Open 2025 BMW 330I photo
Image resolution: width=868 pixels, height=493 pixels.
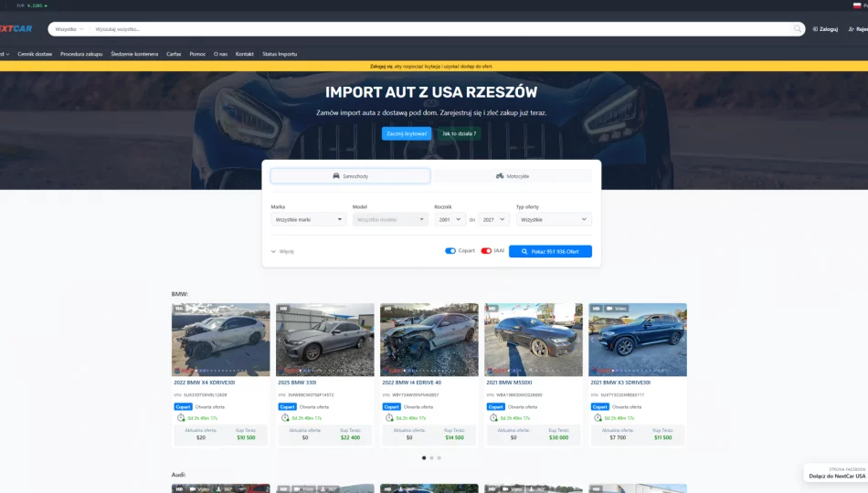click(325, 340)
